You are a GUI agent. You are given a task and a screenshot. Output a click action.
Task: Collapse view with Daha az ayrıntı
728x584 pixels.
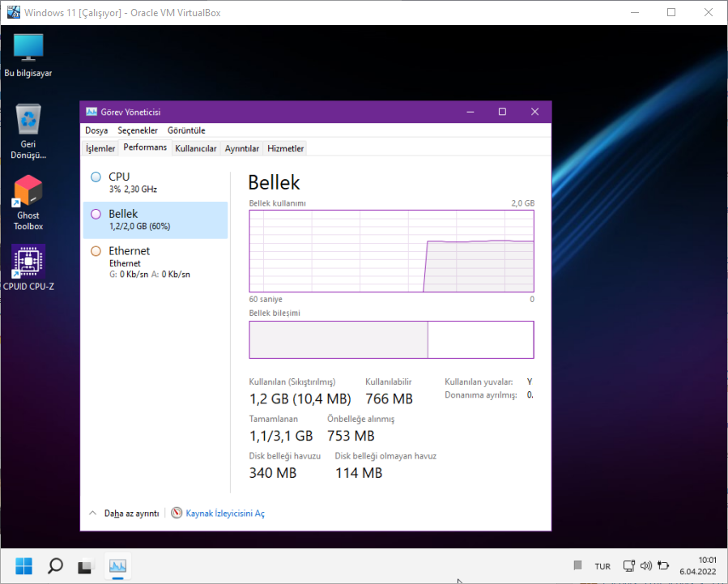click(124, 513)
